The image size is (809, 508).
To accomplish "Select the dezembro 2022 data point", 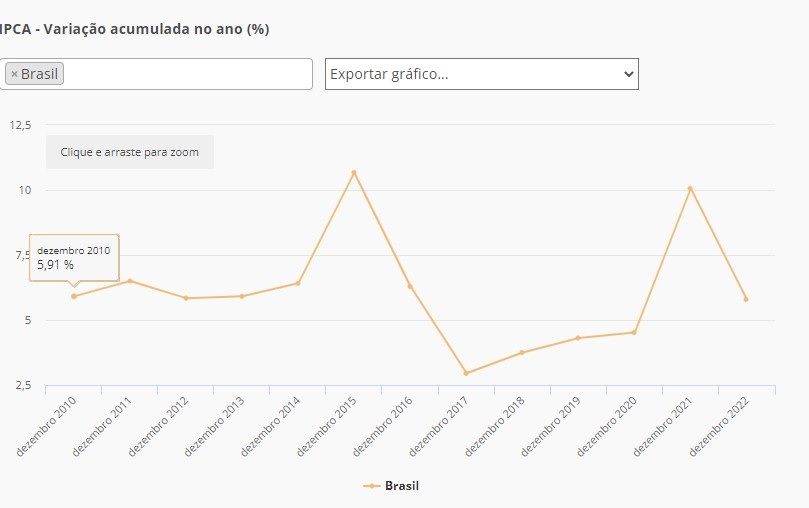I will click(746, 299).
